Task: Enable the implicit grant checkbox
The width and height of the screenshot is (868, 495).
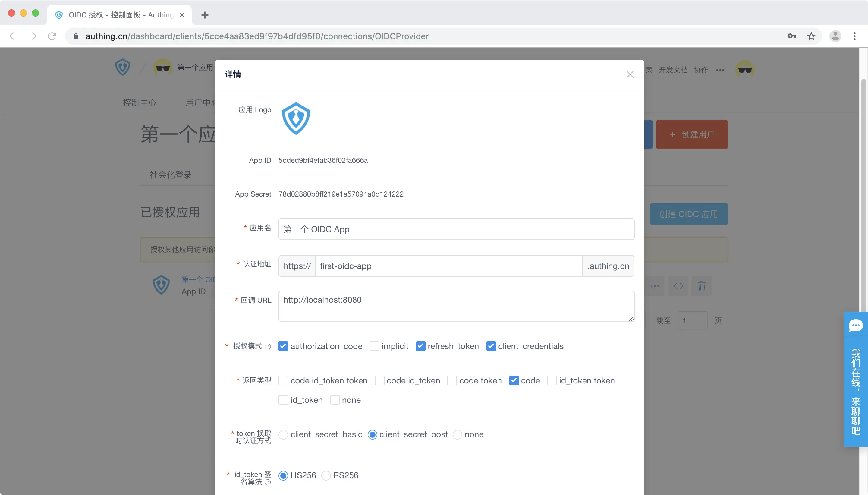Action: tap(374, 346)
